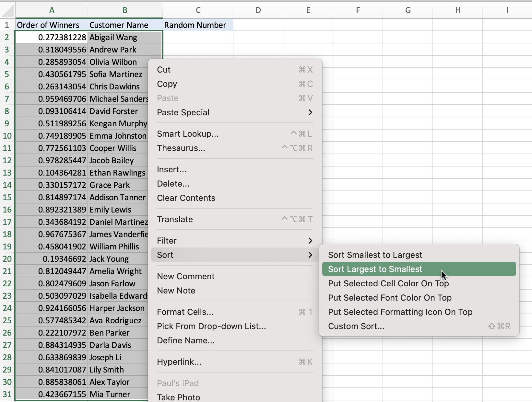Select row 31 header
The image size is (532, 402).
[7, 394]
